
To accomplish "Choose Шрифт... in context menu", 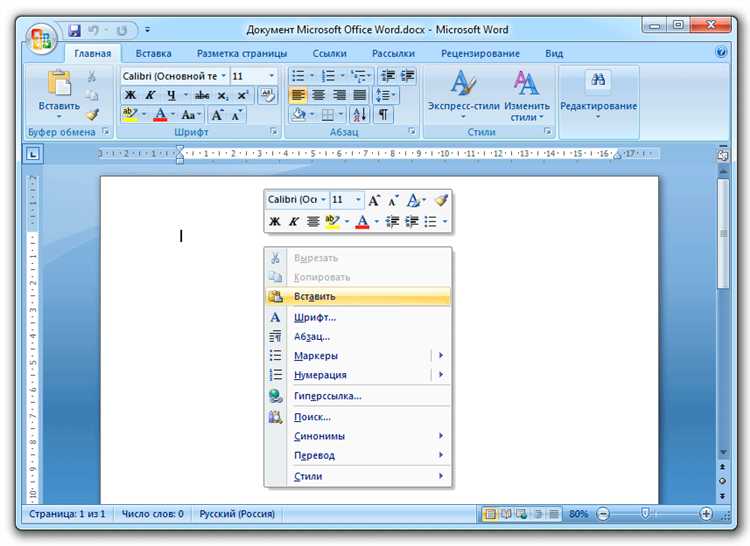I will 358,317.
